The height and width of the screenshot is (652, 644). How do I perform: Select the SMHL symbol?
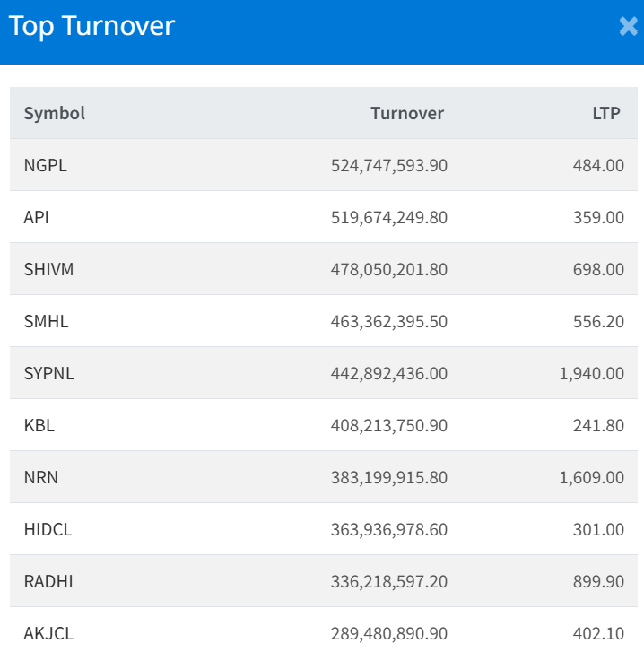(46, 321)
